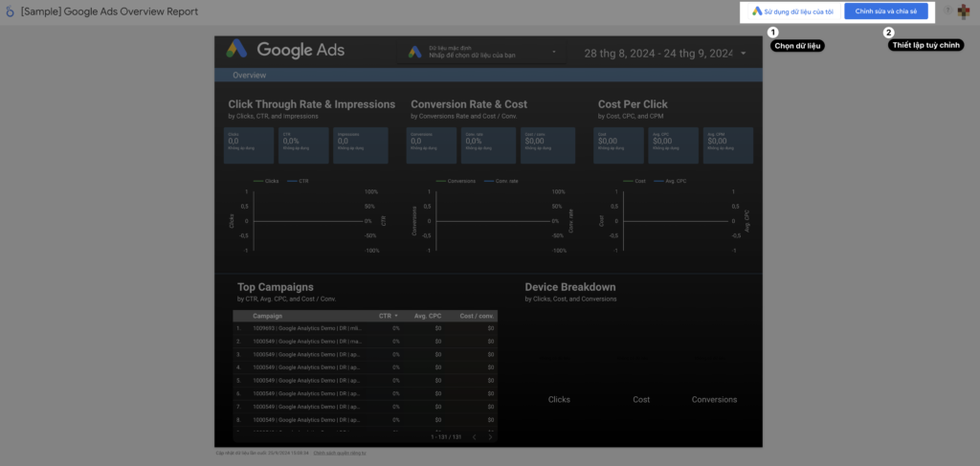
Task: Select the Conversions scorecard
Action: [x=432, y=145]
